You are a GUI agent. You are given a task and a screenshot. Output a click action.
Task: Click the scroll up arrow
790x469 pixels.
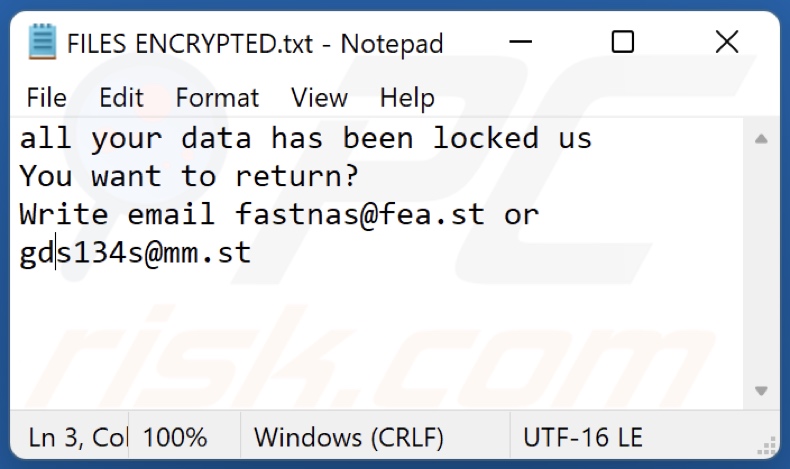pos(761,138)
